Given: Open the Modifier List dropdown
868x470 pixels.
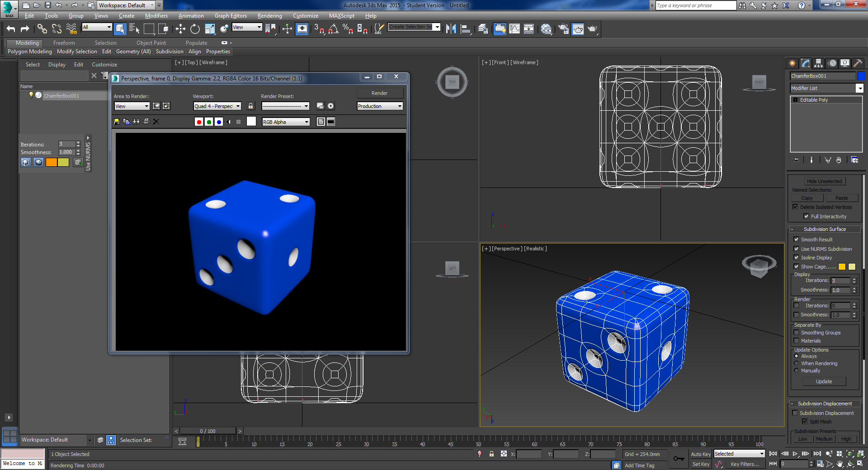Looking at the screenshot, I should [x=859, y=88].
